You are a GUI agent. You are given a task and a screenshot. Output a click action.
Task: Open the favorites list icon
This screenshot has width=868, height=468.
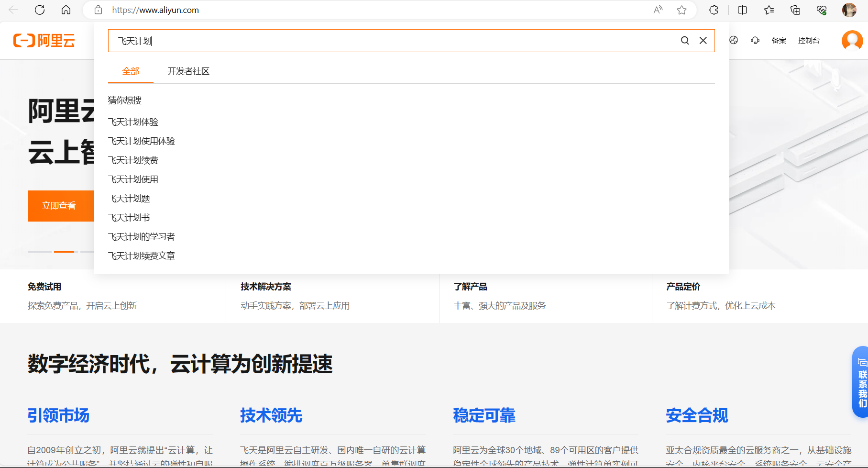click(x=769, y=10)
